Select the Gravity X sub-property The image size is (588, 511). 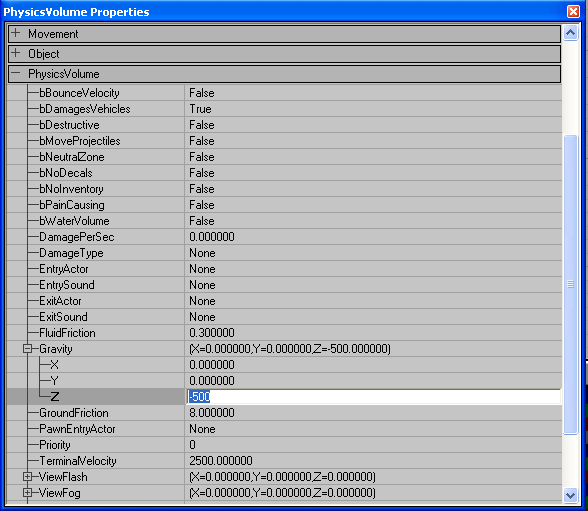point(54,365)
